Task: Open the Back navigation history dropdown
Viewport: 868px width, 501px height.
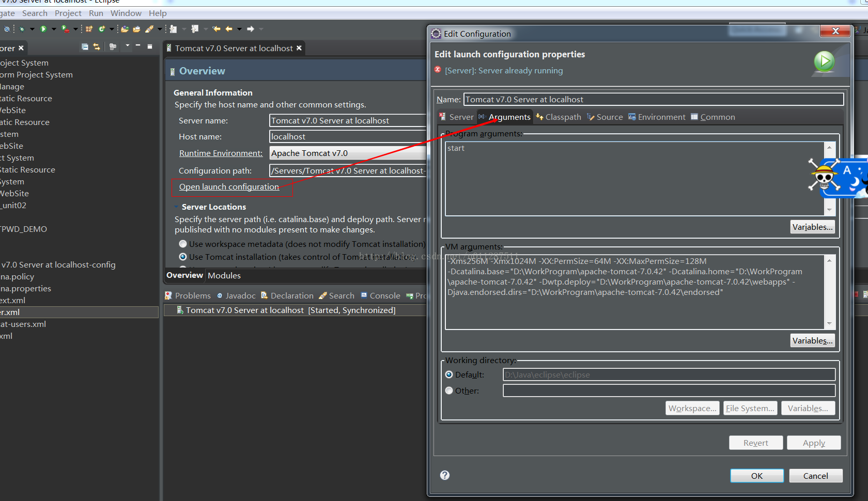Action: [x=239, y=29]
